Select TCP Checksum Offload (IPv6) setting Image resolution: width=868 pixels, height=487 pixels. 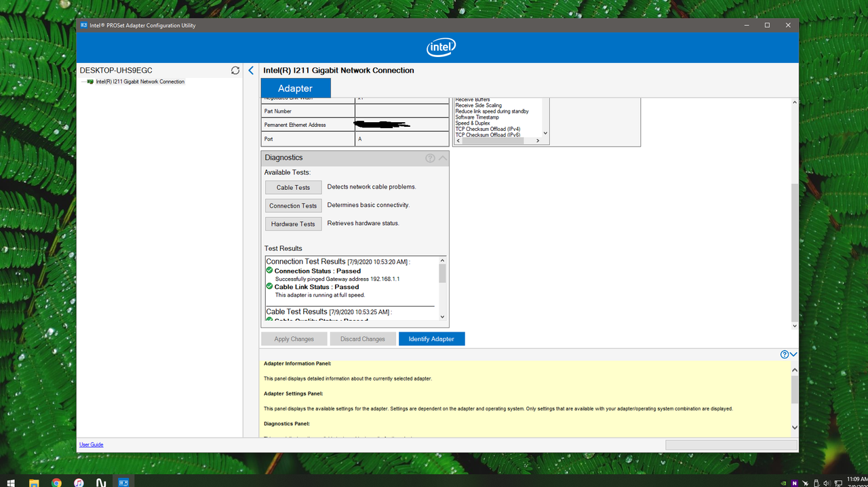(x=488, y=135)
